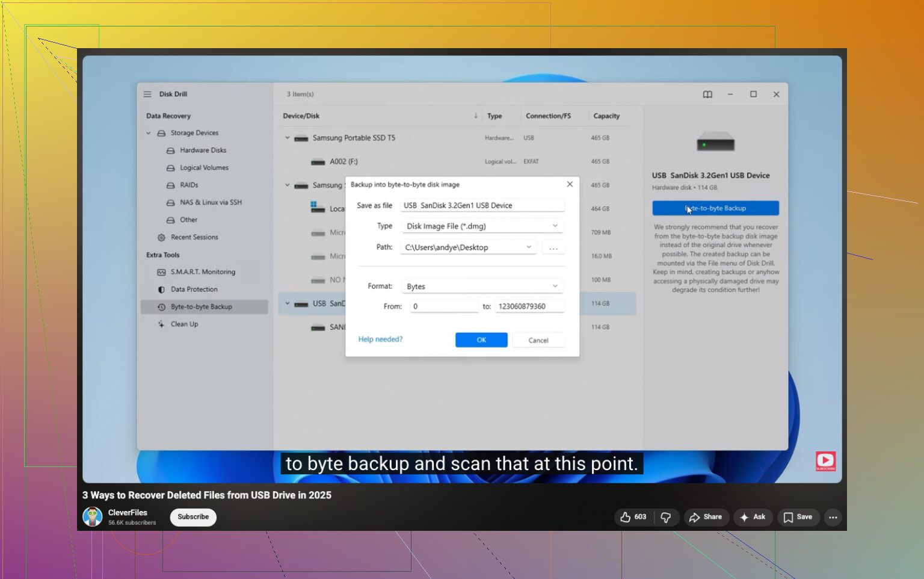Screen dimensions: 924x579
Task: Open the CleverFiles channel name link
Action: tap(128, 513)
